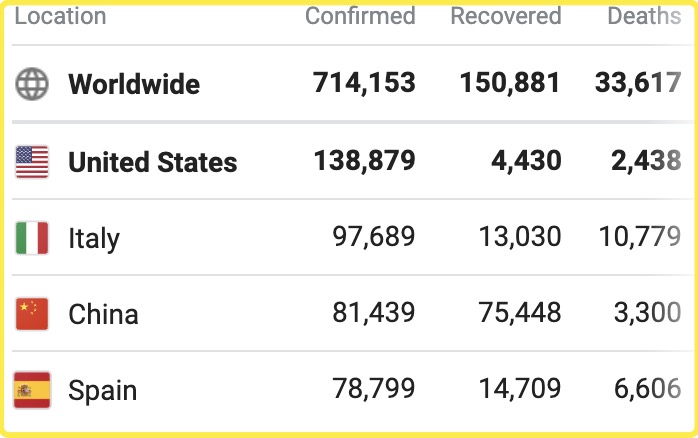Screen dimensions: 698x438
Task: Sort by the Deaths column header
Action: (644, 16)
